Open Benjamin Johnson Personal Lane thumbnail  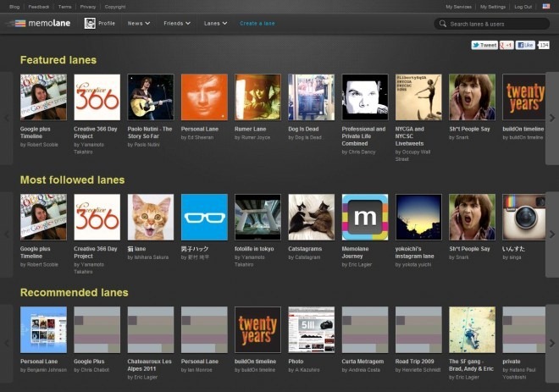(x=43, y=329)
